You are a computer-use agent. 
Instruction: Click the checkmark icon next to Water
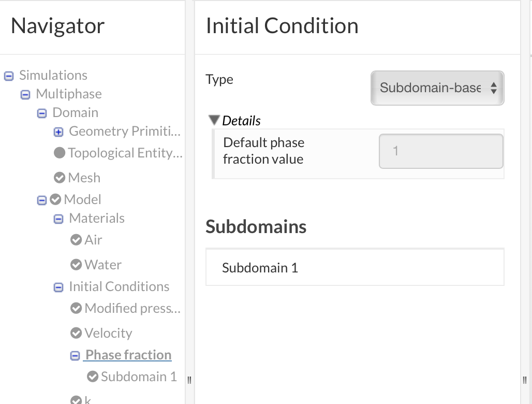click(76, 265)
